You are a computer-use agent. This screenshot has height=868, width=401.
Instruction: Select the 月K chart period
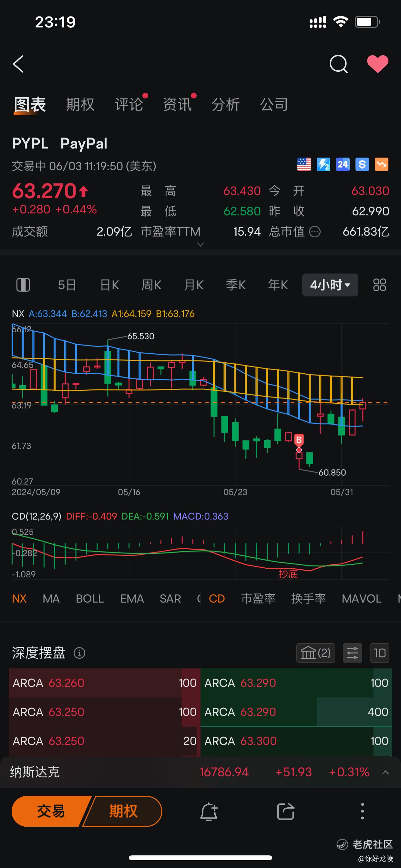(x=194, y=285)
